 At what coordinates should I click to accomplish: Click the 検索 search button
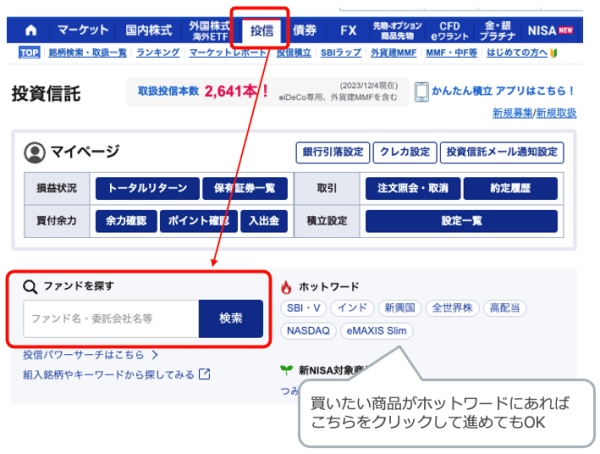(x=230, y=318)
